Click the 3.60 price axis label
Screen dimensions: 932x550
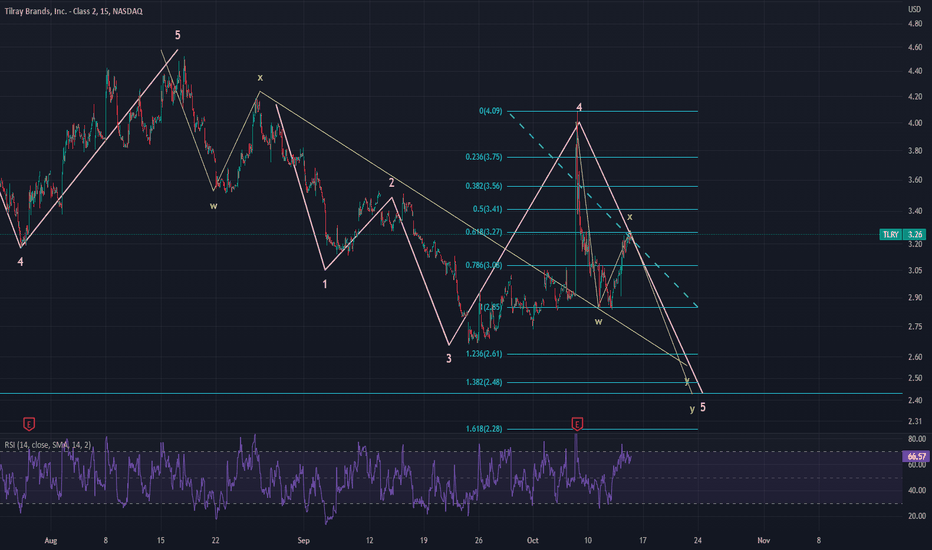tap(915, 180)
